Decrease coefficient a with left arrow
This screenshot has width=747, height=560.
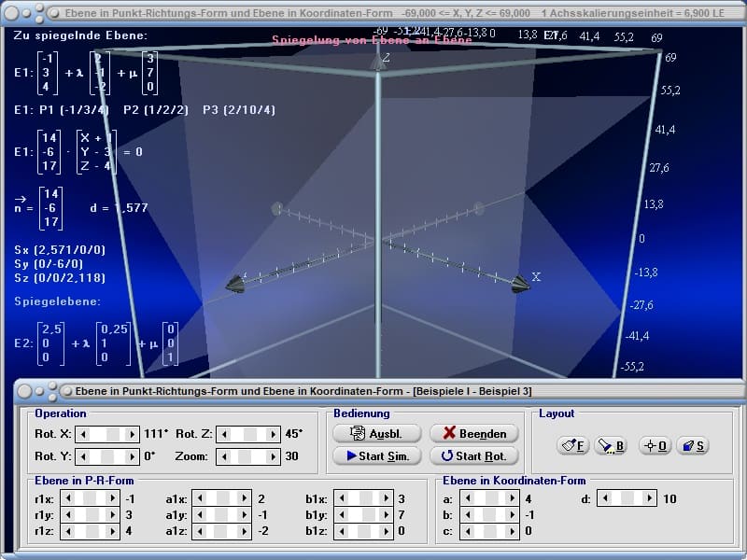[468, 498]
